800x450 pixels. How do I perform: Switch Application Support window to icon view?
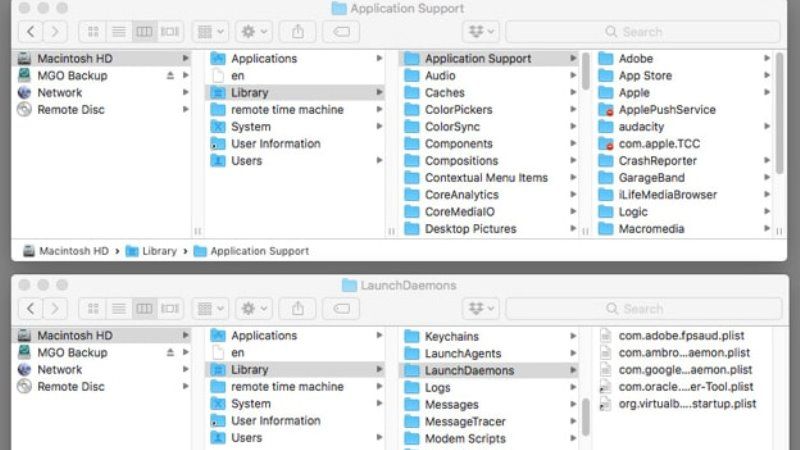point(93,32)
